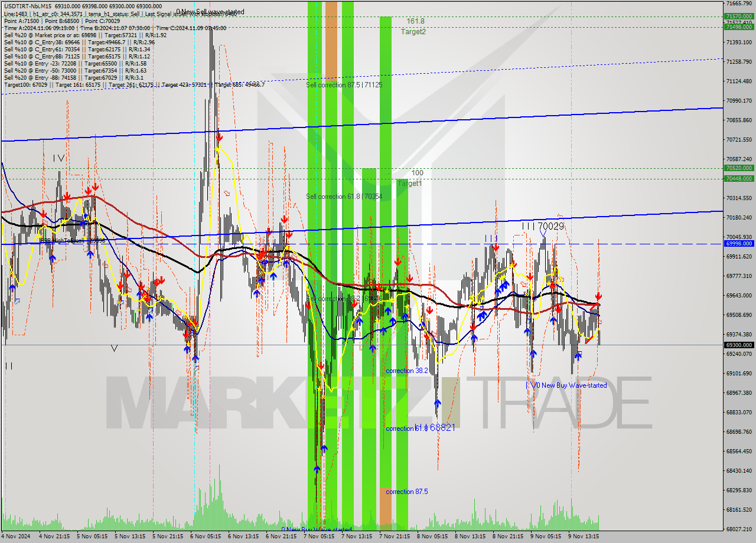Click the 71665.000 price axis value
The image size is (756, 543).
point(738,4)
